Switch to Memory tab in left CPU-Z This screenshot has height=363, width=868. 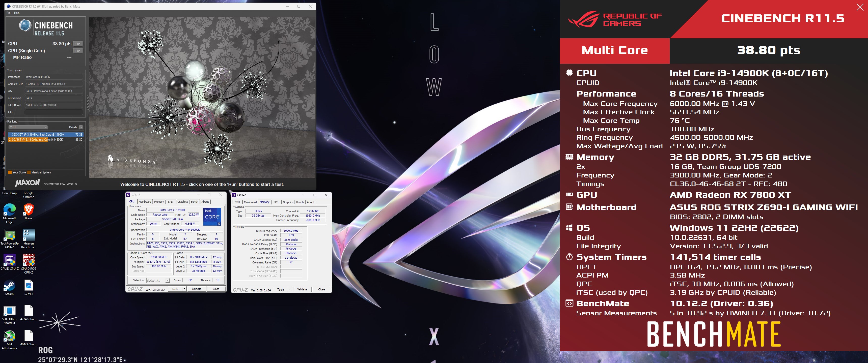tap(159, 202)
